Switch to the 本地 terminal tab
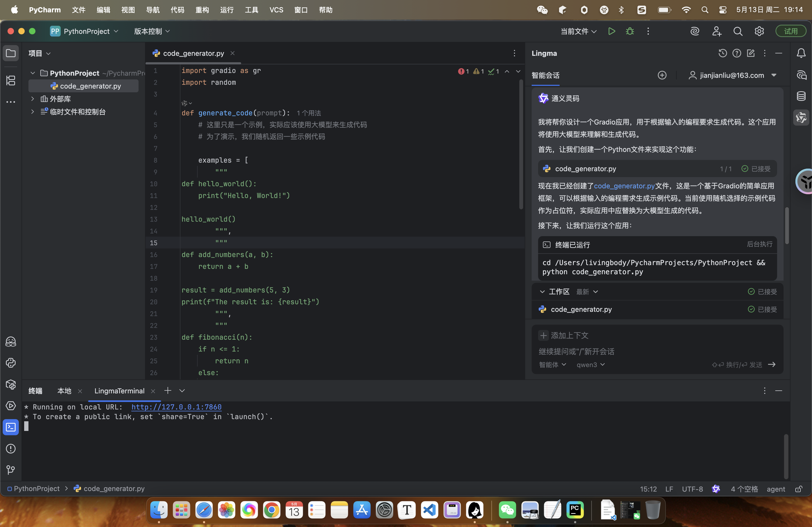The image size is (812, 527). (x=64, y=391)
